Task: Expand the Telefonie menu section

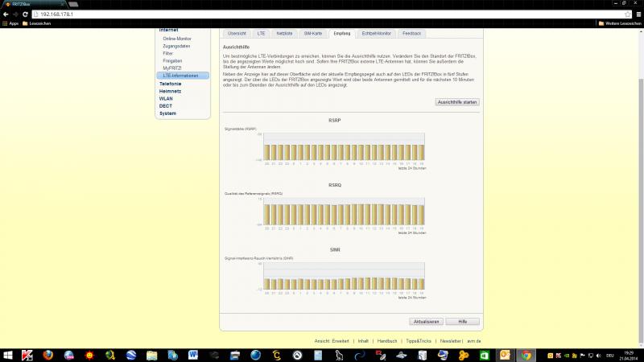Action: pyautogui.click(x=170, y=84)
